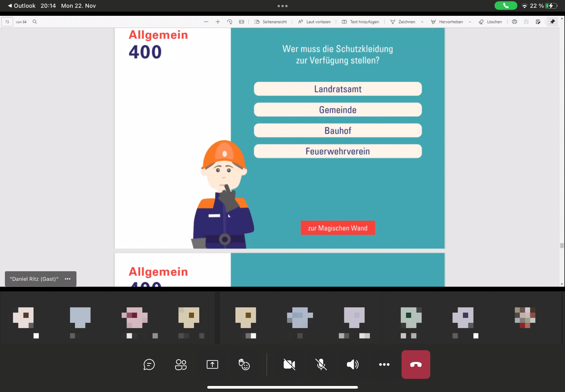Open Daniel Ritz options ellipsis
The width and height of the screenshot is (565, 392).
coord(68,279)
